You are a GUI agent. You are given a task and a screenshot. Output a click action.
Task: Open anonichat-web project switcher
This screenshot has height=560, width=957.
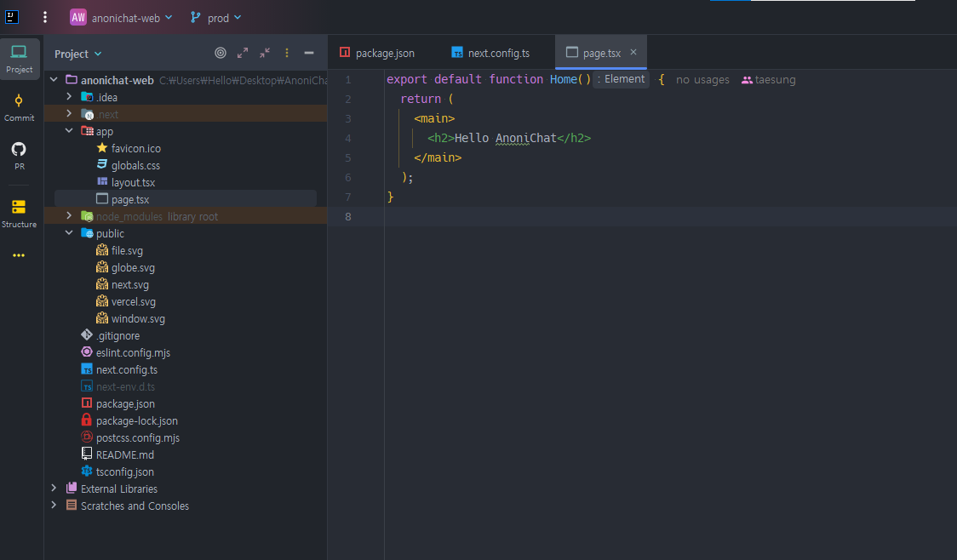pyautogui.click(x=122, y=18)
